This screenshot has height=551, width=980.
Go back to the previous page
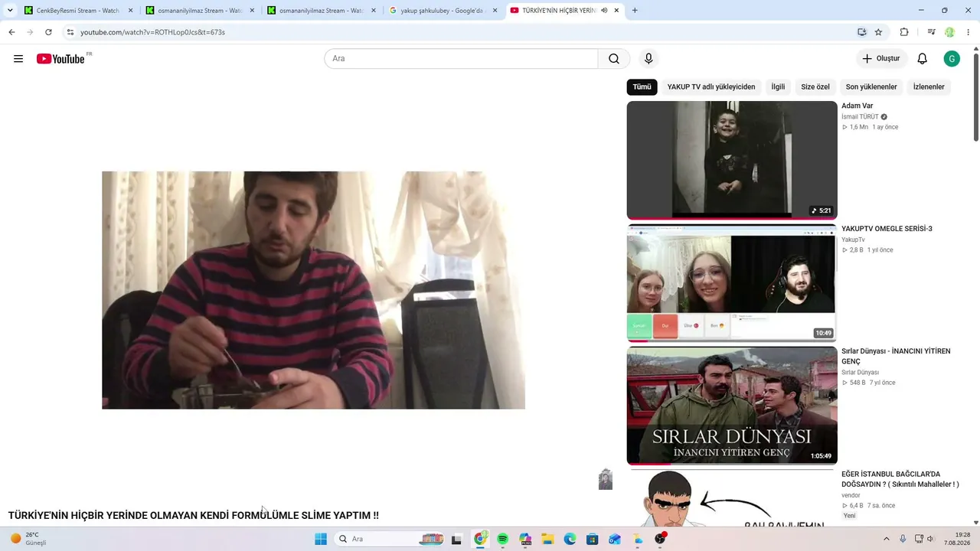pyautogui.click(x=11, y=32)
